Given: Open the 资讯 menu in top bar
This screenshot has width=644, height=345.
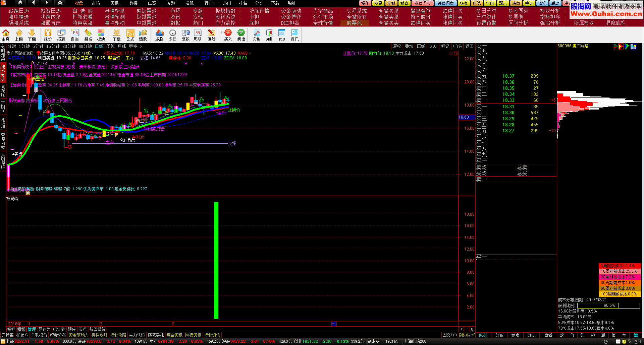Looking at the screenshot, I should [114, 3].
